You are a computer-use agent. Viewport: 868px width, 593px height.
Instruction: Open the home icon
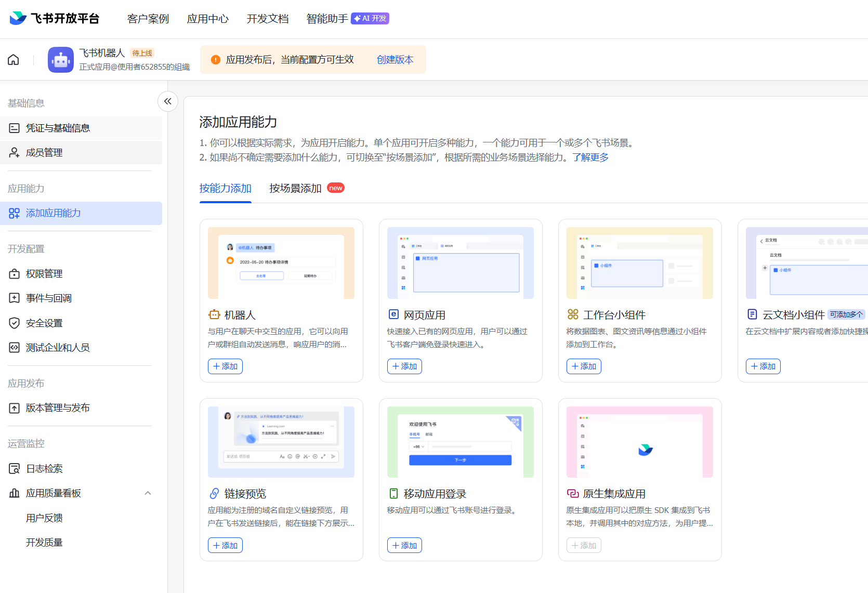(x=14, y=60)
